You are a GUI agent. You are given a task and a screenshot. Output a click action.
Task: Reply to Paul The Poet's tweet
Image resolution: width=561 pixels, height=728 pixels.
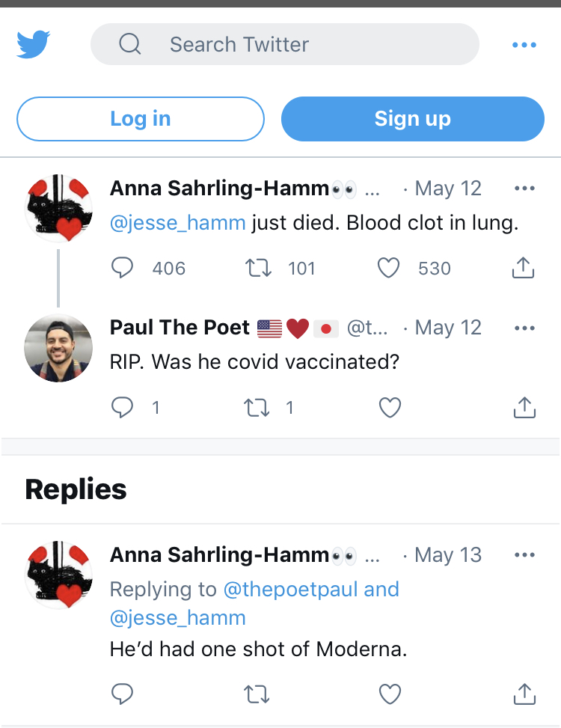[122, 407]
